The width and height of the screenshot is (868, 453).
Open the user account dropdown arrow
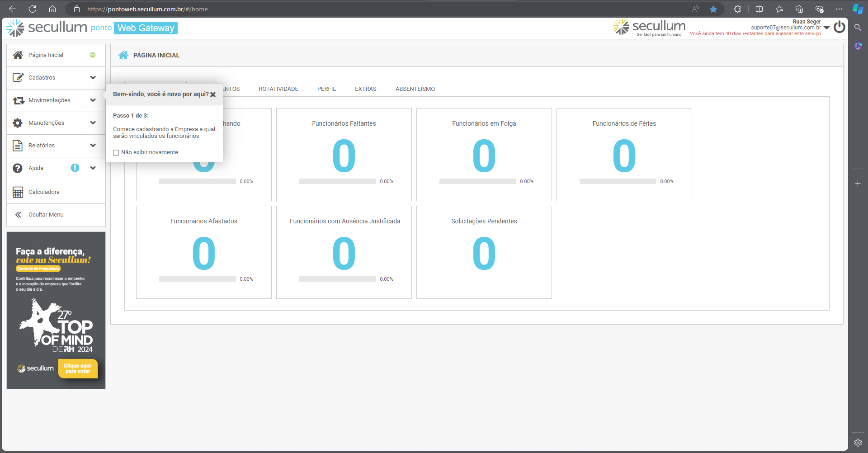pyautogui.click(x=827, y=28)
